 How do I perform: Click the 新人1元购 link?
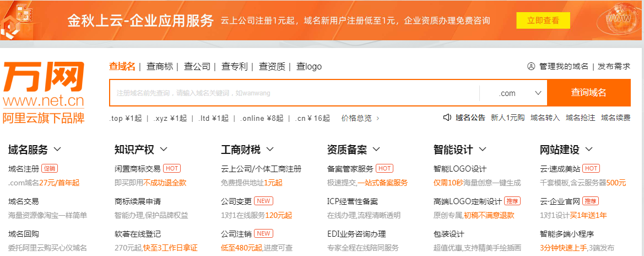click(x=507, y=118)
